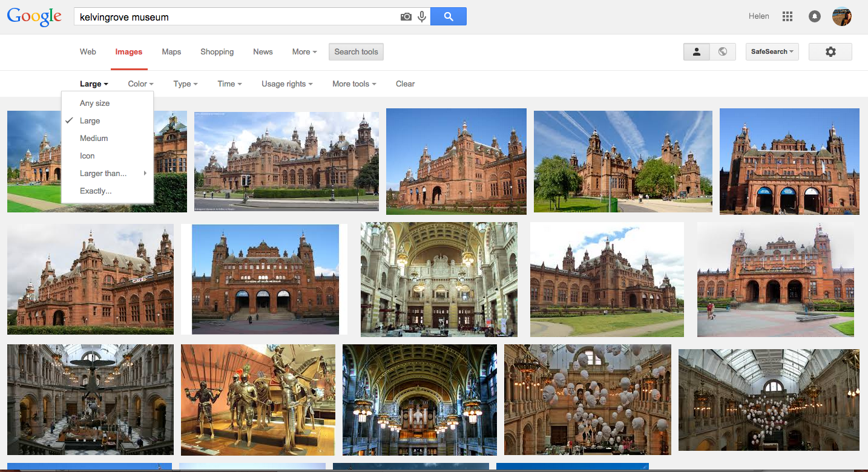Open the interior hall museum thumbnail
This screenshot has width=868, height=472.
click(x=439, y=279)
